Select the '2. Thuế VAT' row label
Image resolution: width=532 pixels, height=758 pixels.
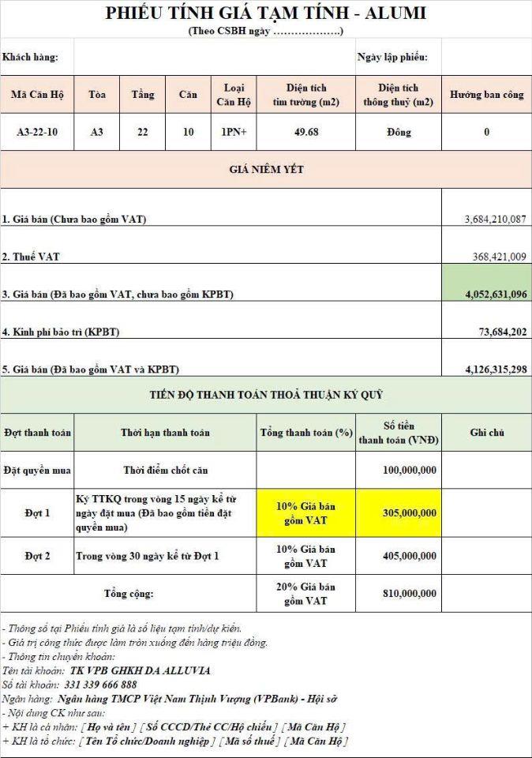click(x=31, y=257)
